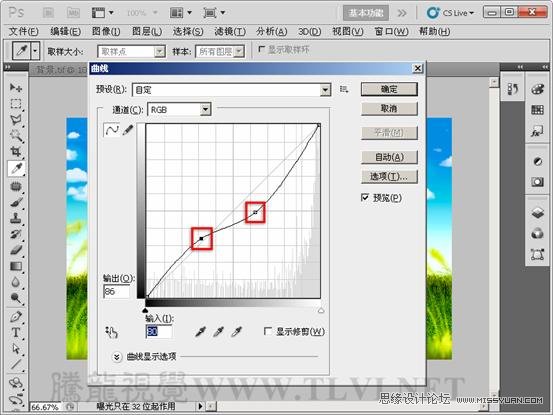This screenshot has width=553, height=415.
Task: Select the Polygonal Lasso tool
Action: coord(16,120)
